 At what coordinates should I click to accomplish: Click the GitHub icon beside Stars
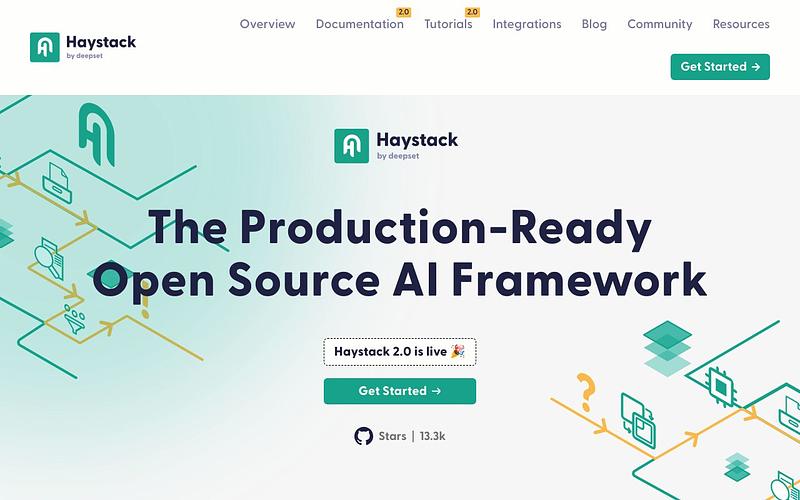[x=364, y=436]
